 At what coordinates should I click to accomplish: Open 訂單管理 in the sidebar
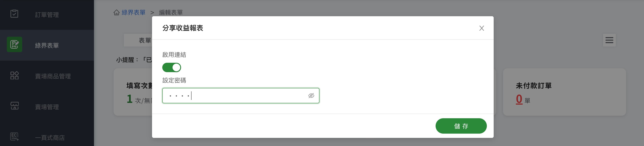click(x=47, y=15)
